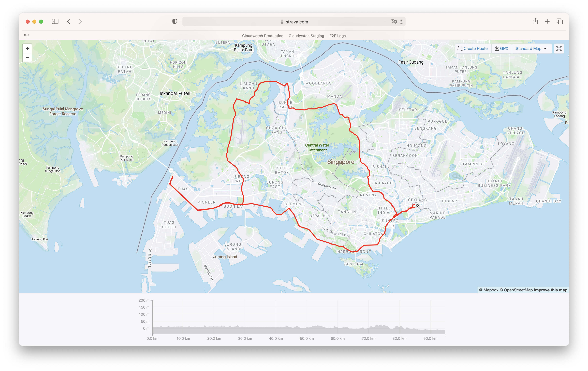
Task: Toggle the Safari sidebar
Action: tap(55, 21)
